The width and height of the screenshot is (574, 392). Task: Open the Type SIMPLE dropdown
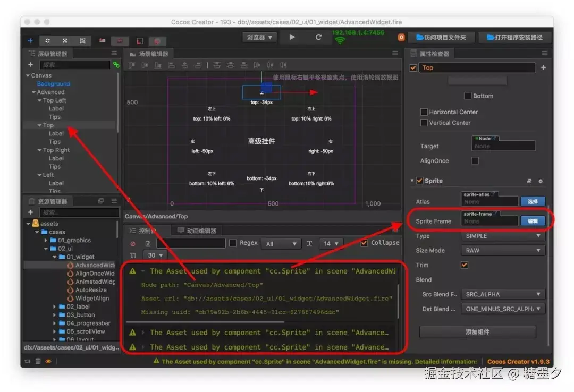pyautogui.click(x=503, y=236)
